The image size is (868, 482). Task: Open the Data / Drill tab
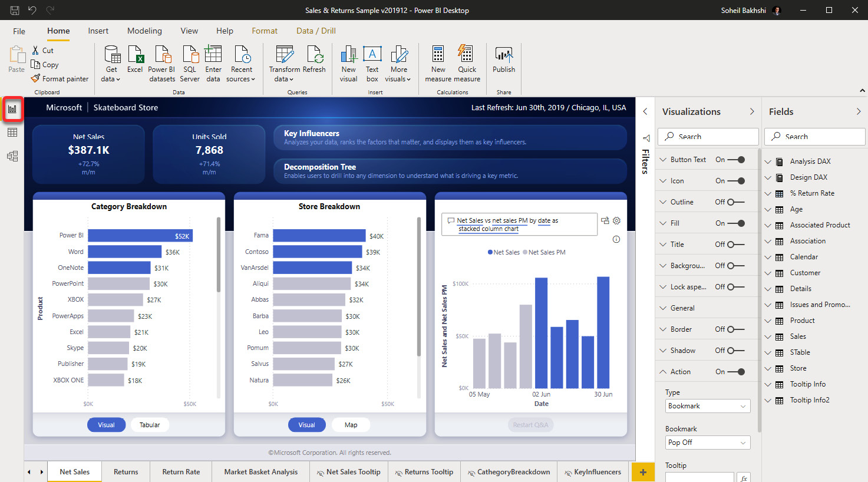316,31
